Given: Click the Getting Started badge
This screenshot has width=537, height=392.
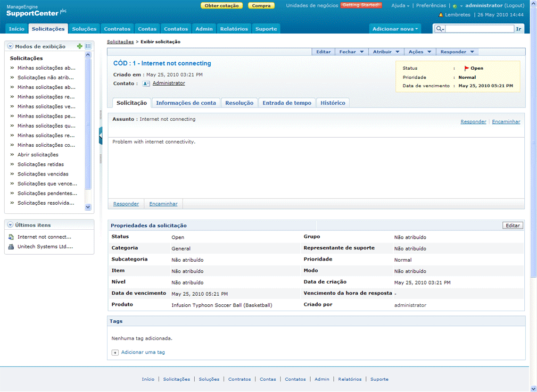Looking at the screenshot, I should 361,5.
